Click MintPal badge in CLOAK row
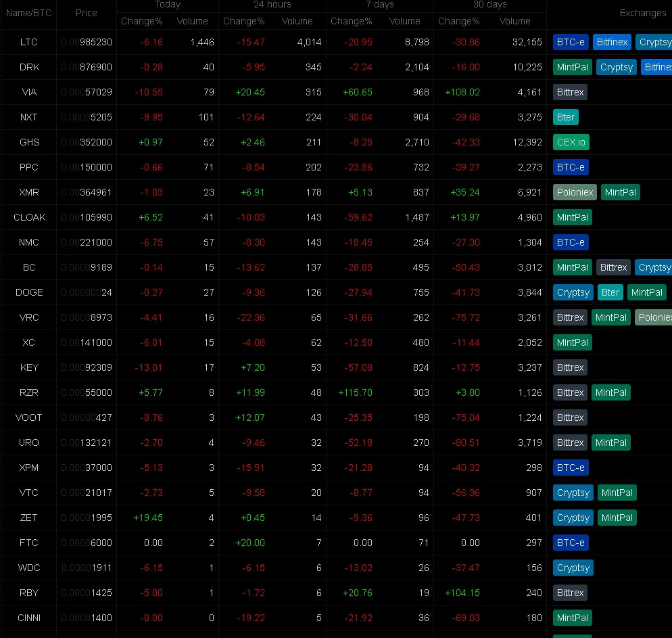Screen dimensions: 672x638 coord(572,217)
